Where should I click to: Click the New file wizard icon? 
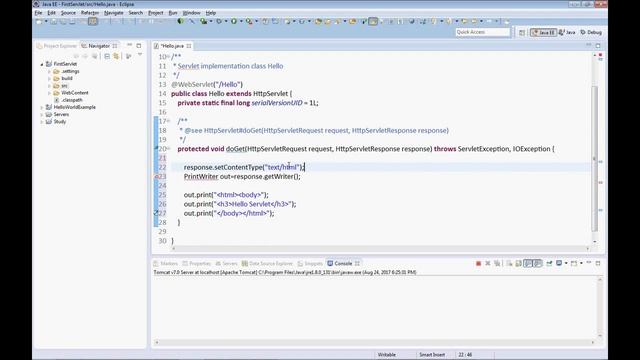click(x=39, y=21)
